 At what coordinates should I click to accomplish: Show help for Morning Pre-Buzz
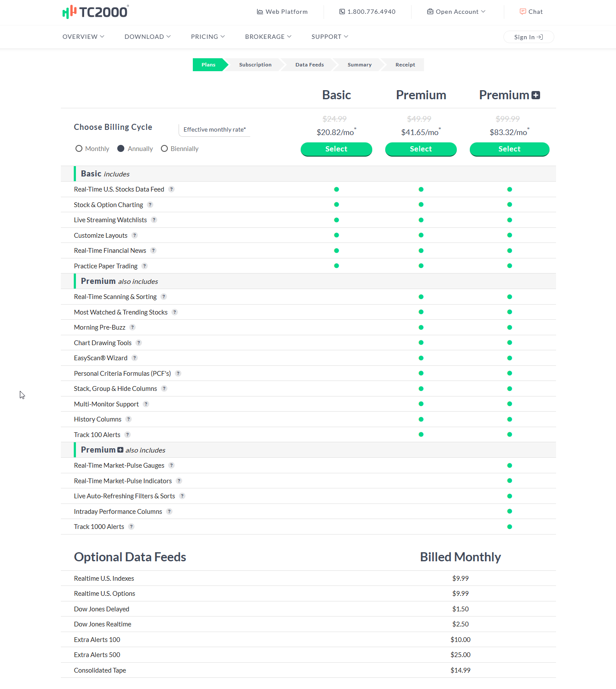132,327
